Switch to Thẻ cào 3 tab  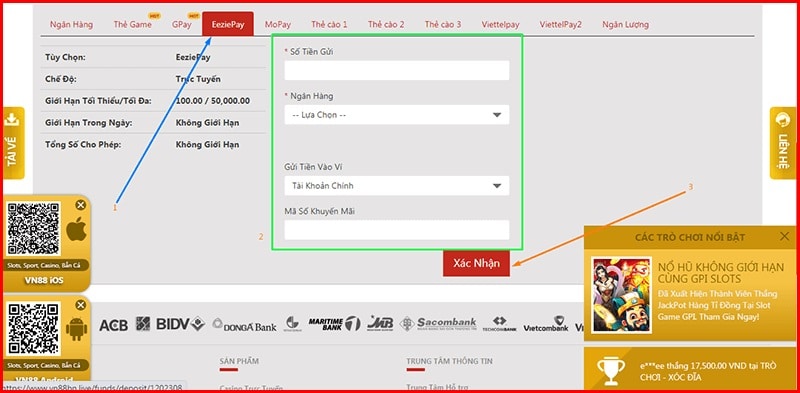click(x=443, y=24)
